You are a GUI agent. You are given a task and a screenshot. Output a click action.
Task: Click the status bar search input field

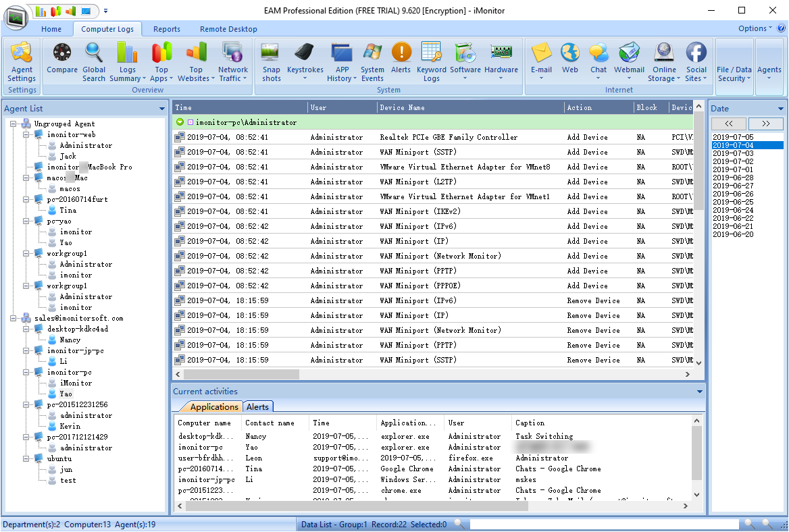(x=604, y=524)
